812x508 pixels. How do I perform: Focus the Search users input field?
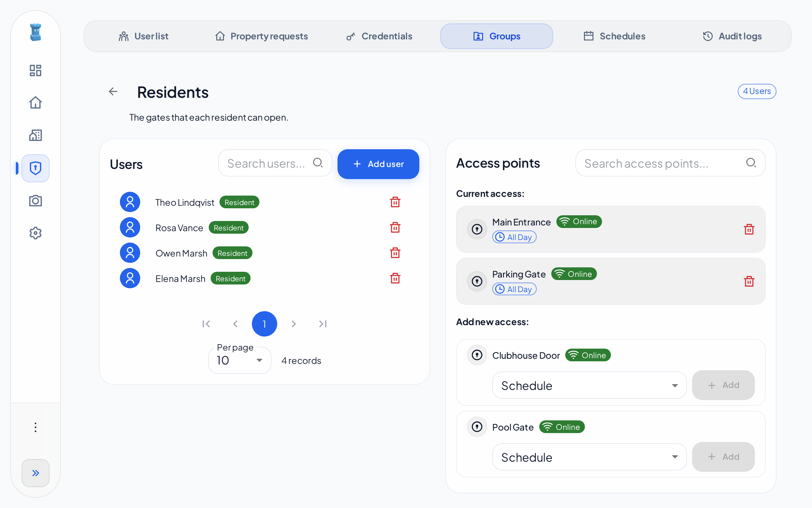[x=275, y=163]
